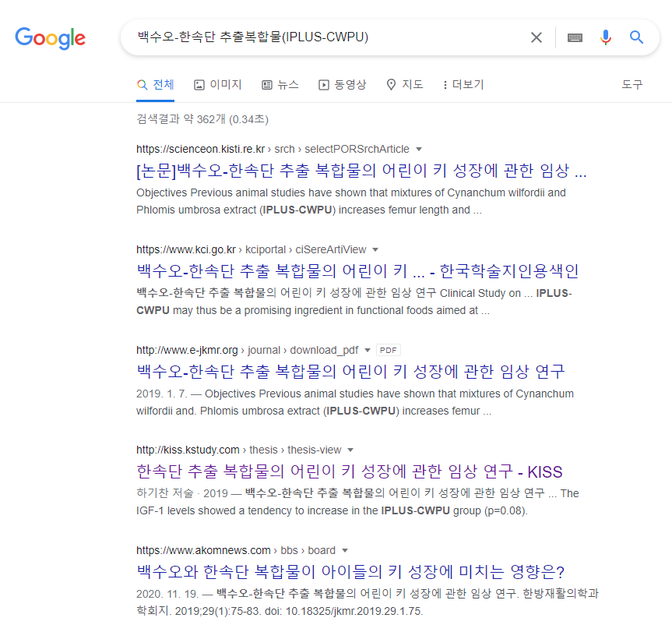Screen dimensions: 672x632
Task: Switch to the 동영상 tab
Action: pyautogui.click(x=342, y=84)
